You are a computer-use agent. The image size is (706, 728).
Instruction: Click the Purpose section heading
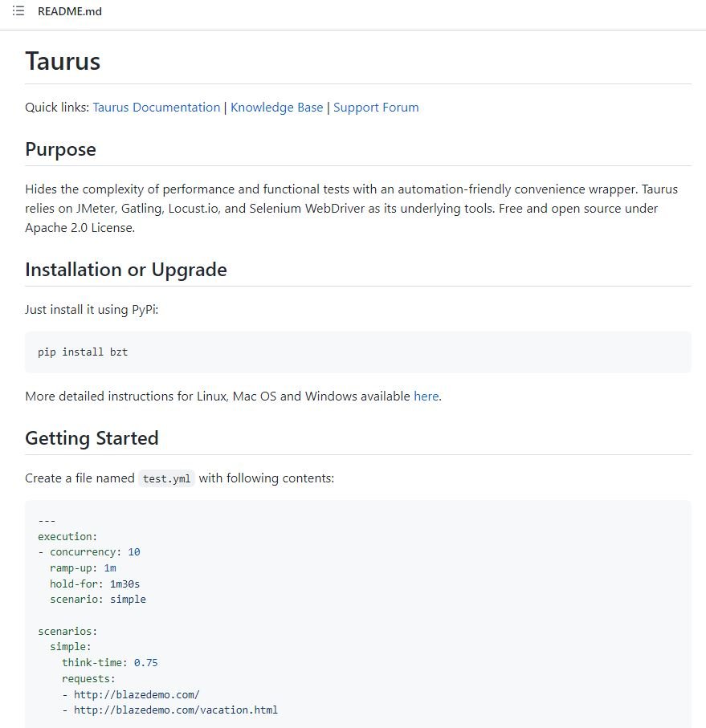coord(60,149)
